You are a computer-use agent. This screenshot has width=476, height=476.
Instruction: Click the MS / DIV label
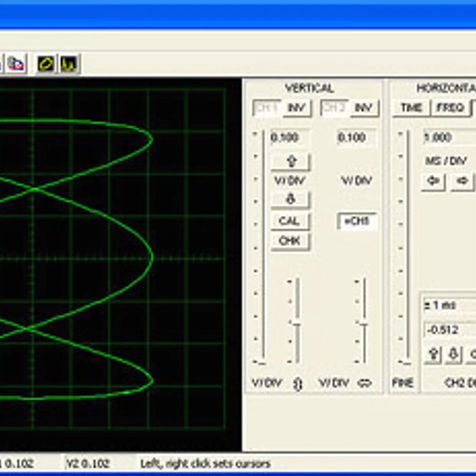coord(446,161)
